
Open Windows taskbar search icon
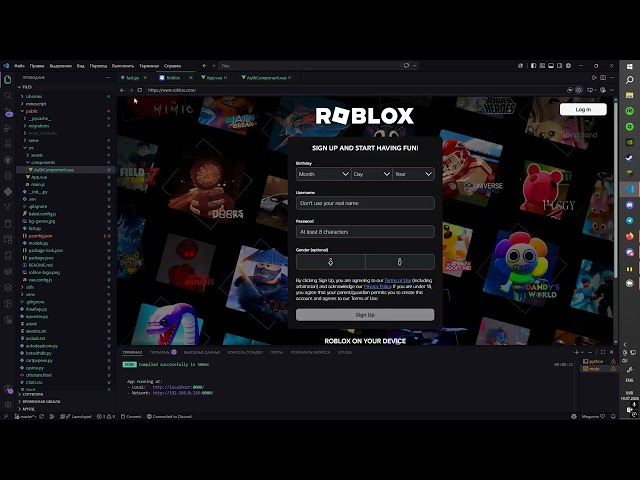point(629,80)
